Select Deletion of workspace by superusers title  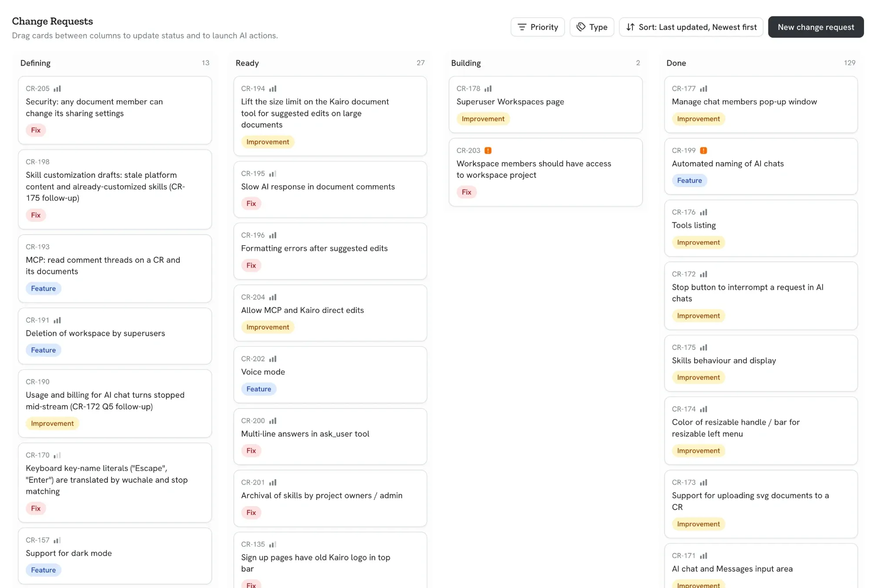click(x=95, y=334)
